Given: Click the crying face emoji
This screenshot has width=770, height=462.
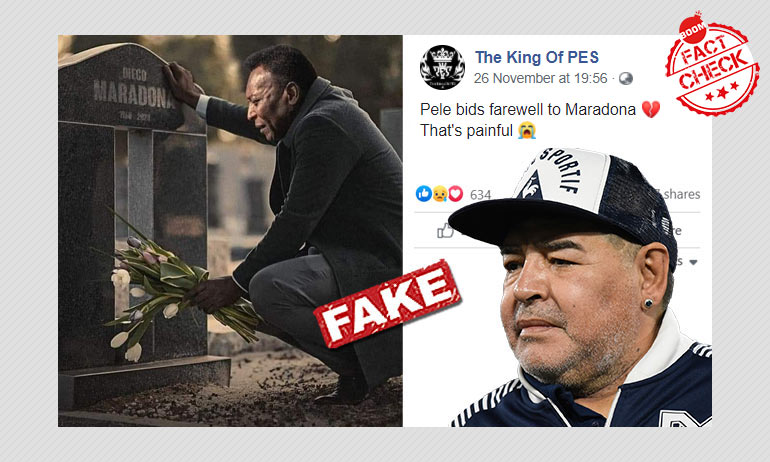Looking at the screenshot, I should click(x=527, y=131).
